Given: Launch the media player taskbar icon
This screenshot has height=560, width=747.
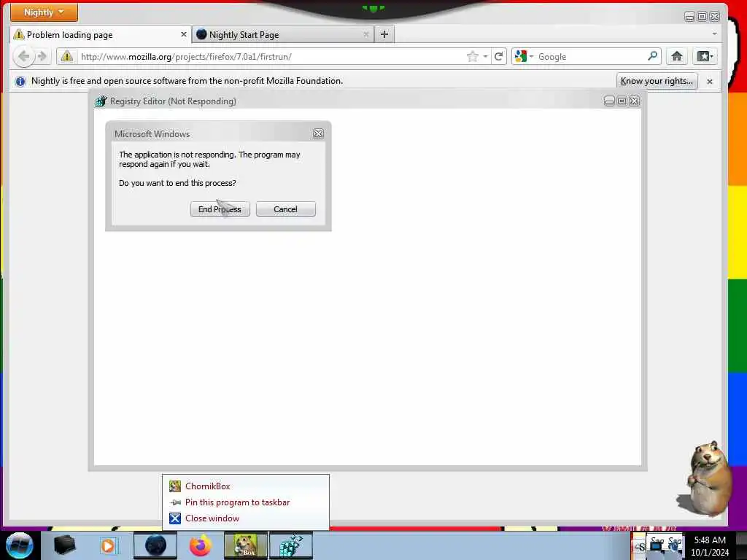Looking at the screenshot, I should (109, 545).
